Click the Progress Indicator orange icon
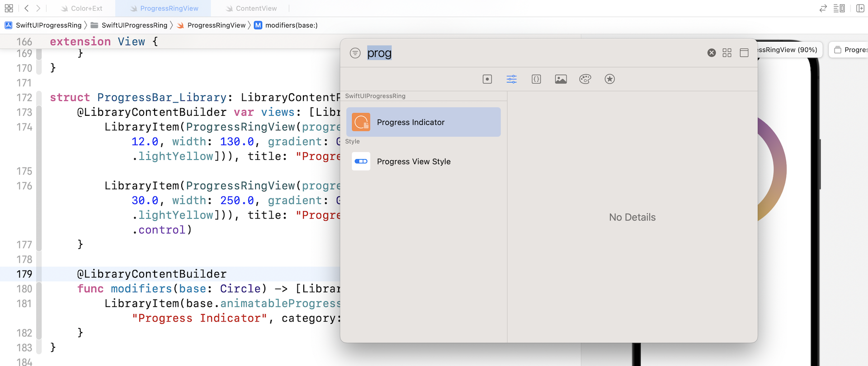 click(x=361, y=122)
